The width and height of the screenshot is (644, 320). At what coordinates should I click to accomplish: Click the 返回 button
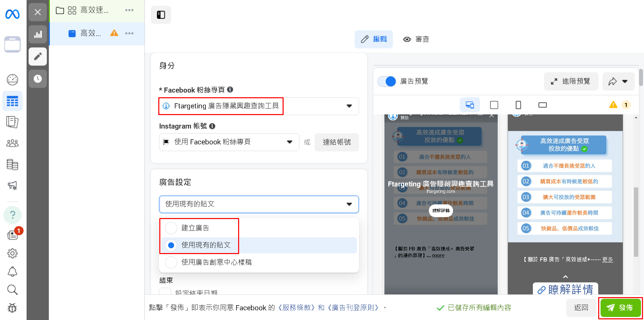[581, 308]
